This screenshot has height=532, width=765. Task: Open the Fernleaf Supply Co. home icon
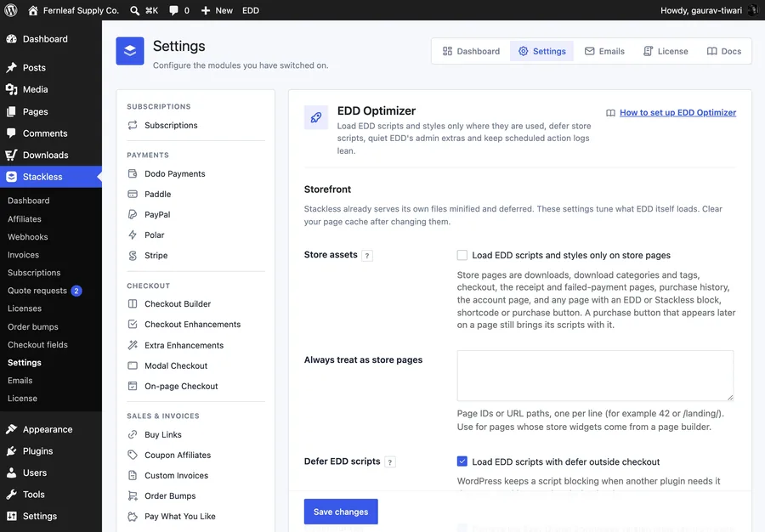[x=32, y=10]
